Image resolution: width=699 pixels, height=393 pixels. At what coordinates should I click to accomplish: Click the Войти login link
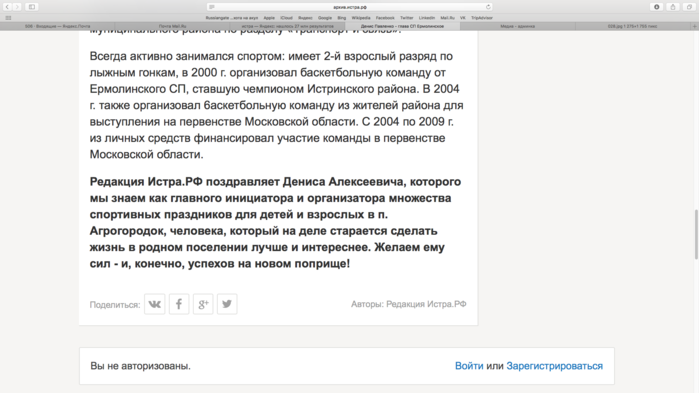(x=469, y=366)
